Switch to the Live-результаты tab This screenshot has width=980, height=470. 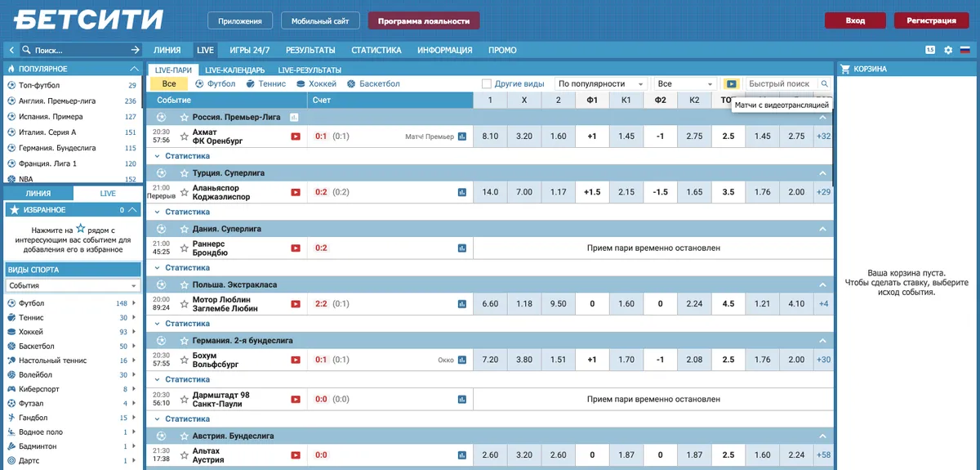click(x=310, y=70)
